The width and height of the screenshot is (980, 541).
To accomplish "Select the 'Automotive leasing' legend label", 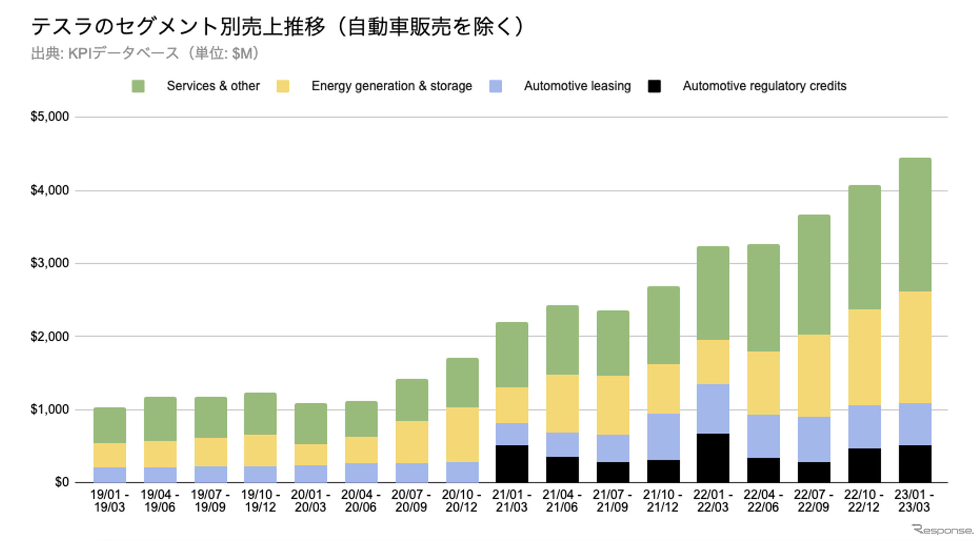I will coord(577,86).
